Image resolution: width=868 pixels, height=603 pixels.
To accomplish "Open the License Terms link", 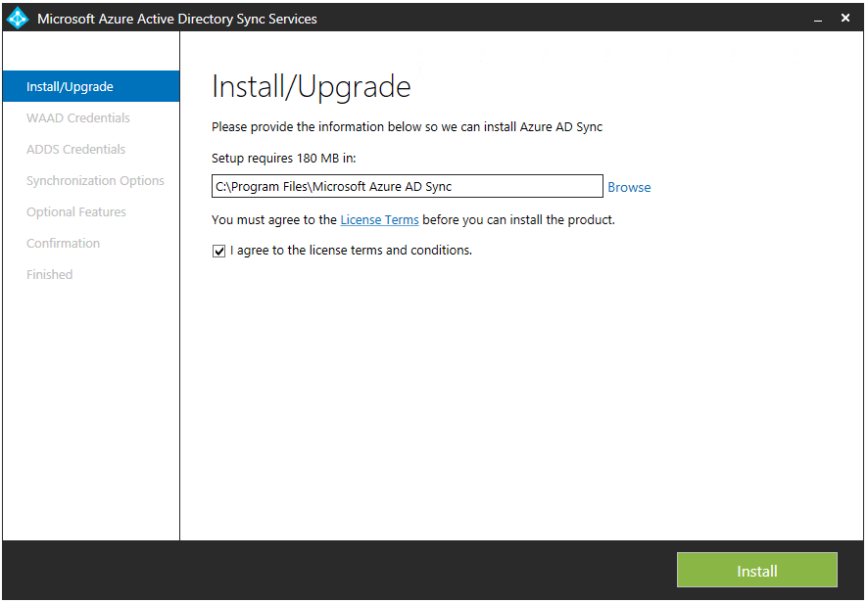I will coord(379,219).
